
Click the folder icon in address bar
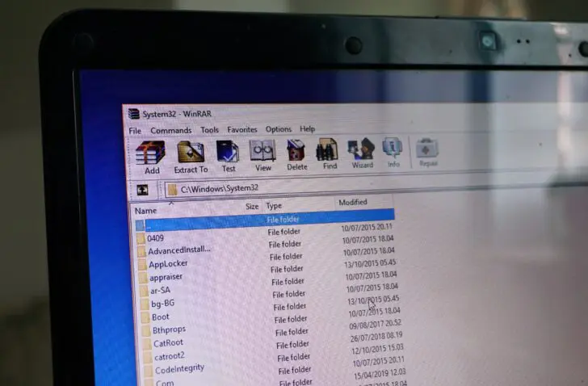click(172, 189)
